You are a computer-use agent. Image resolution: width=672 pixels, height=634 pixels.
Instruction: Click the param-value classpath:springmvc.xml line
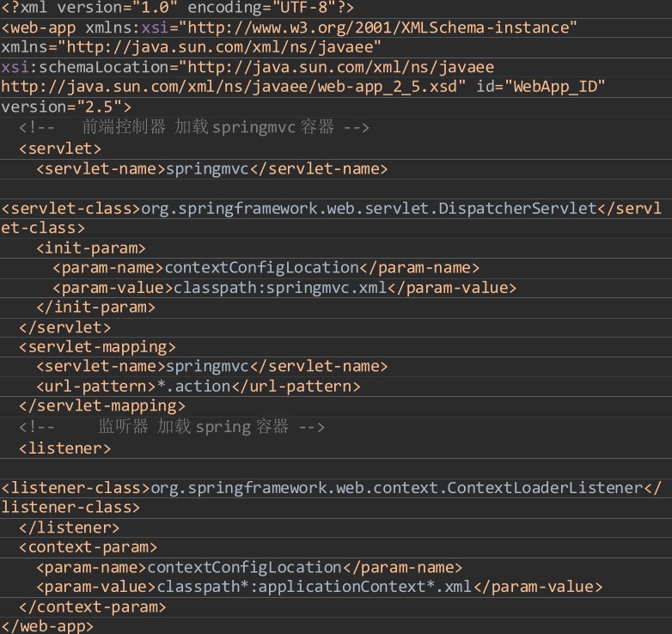284,288
